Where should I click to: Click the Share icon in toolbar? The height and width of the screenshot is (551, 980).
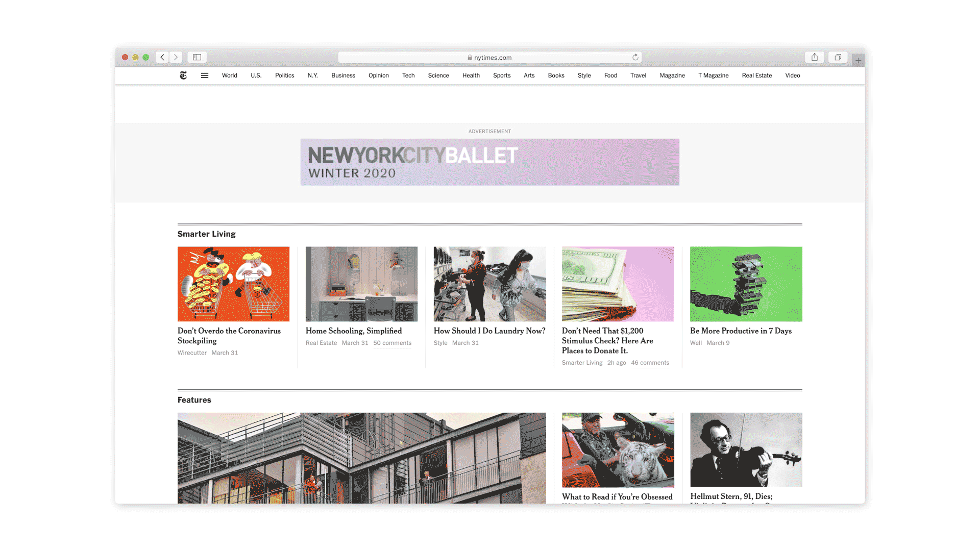[815, 57]
